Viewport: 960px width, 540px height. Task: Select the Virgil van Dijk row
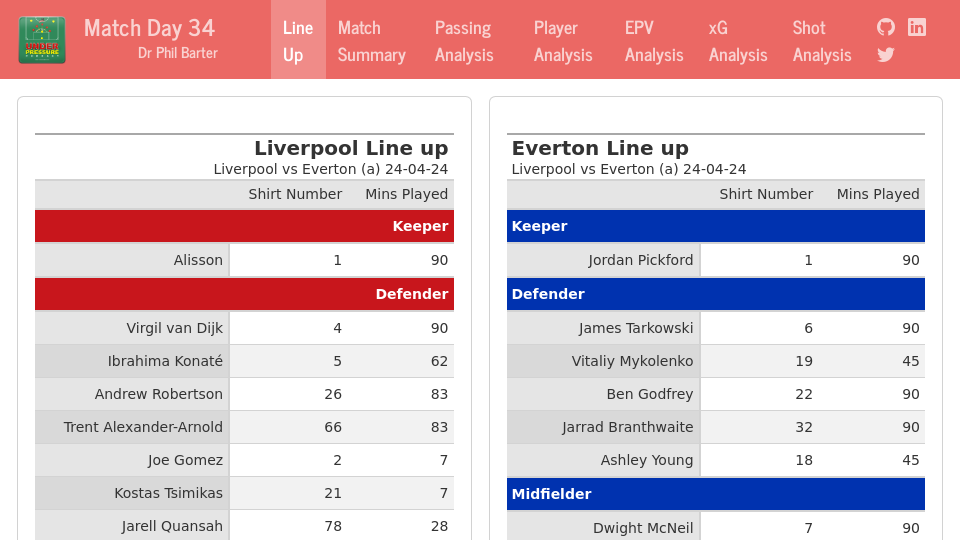244,328
